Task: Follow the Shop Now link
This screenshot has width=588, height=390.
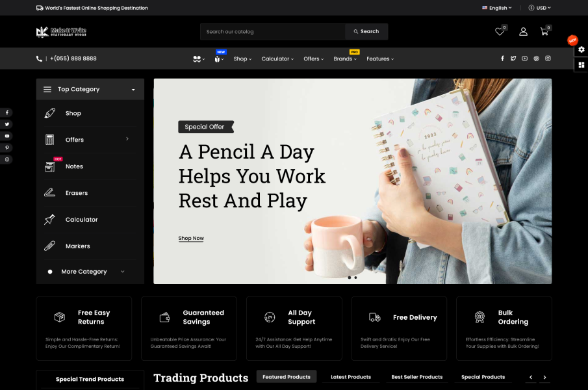Action: (x=191, y=238)
